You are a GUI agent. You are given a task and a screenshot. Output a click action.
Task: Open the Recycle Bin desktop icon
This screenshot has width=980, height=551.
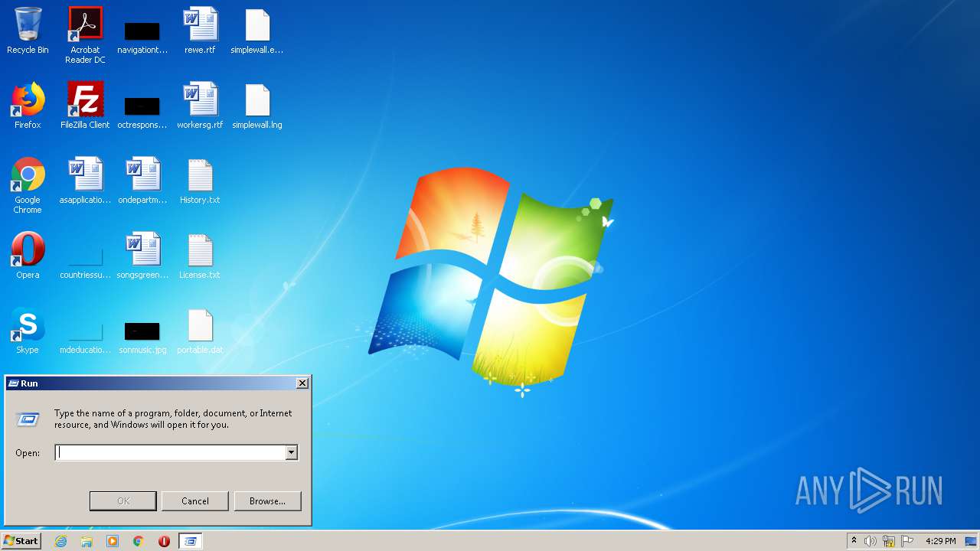(28, 31)
